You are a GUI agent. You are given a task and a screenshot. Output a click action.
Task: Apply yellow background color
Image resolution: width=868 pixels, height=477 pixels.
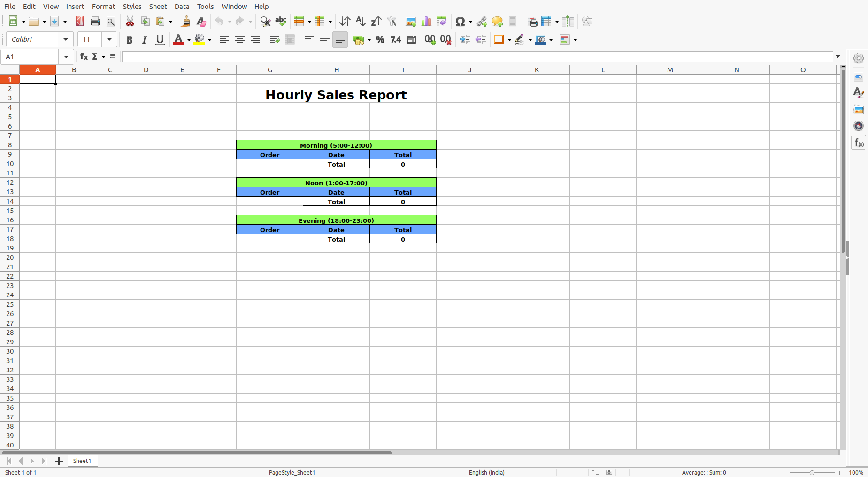(x=200, y=39)
